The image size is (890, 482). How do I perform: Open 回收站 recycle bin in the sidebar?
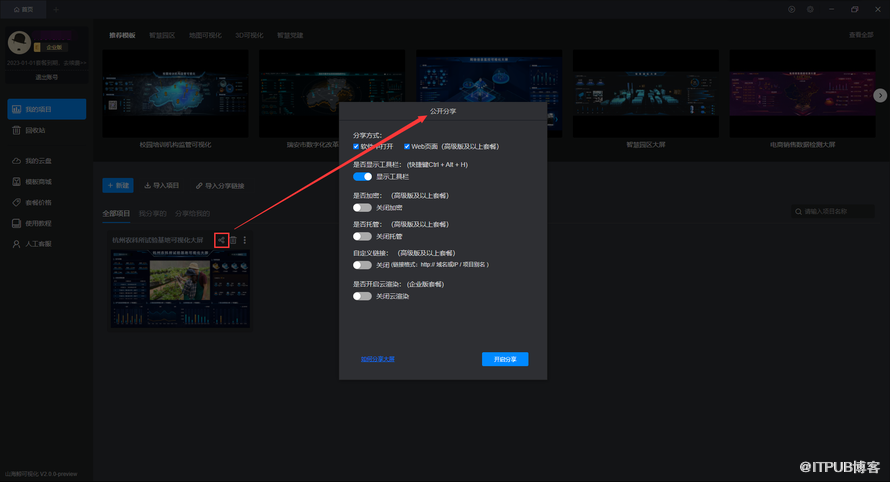click(35, 130)
